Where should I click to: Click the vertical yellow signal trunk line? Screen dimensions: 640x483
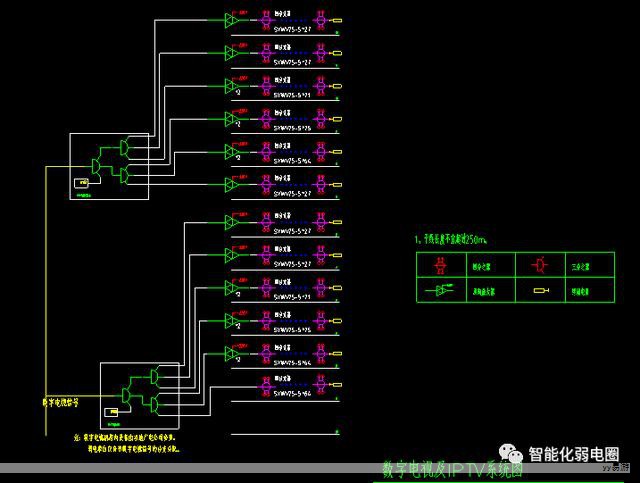coord(46,300)
